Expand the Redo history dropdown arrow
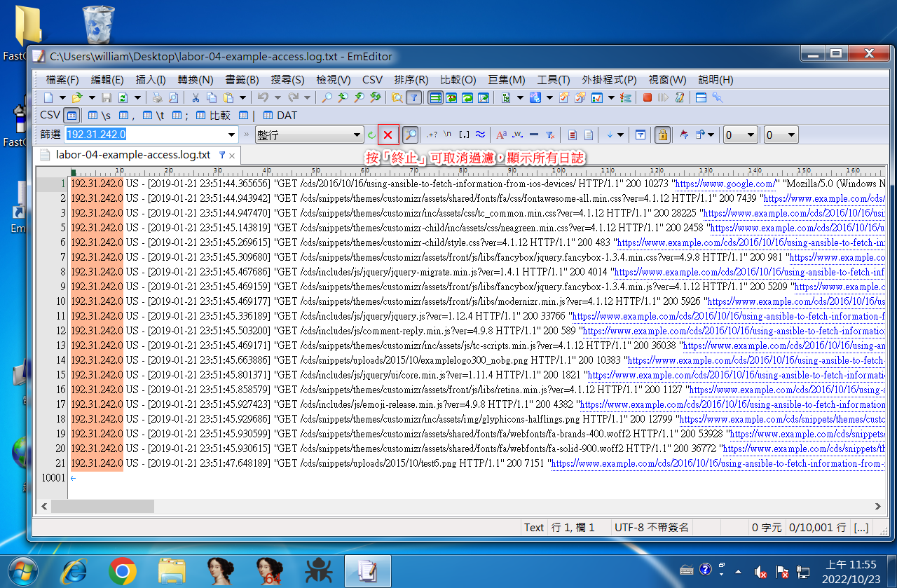Image resolution: width=897 pixels, height=588 pixels. [307, 98]
